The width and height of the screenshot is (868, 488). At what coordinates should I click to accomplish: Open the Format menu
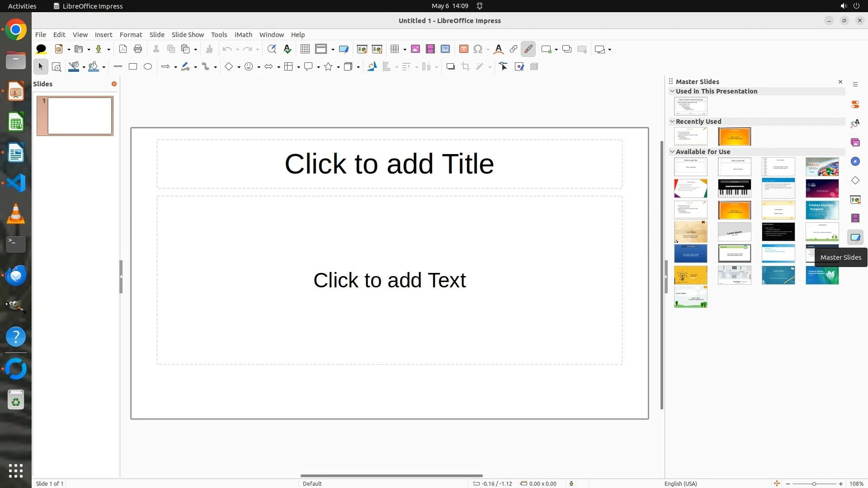coord(131,35)
